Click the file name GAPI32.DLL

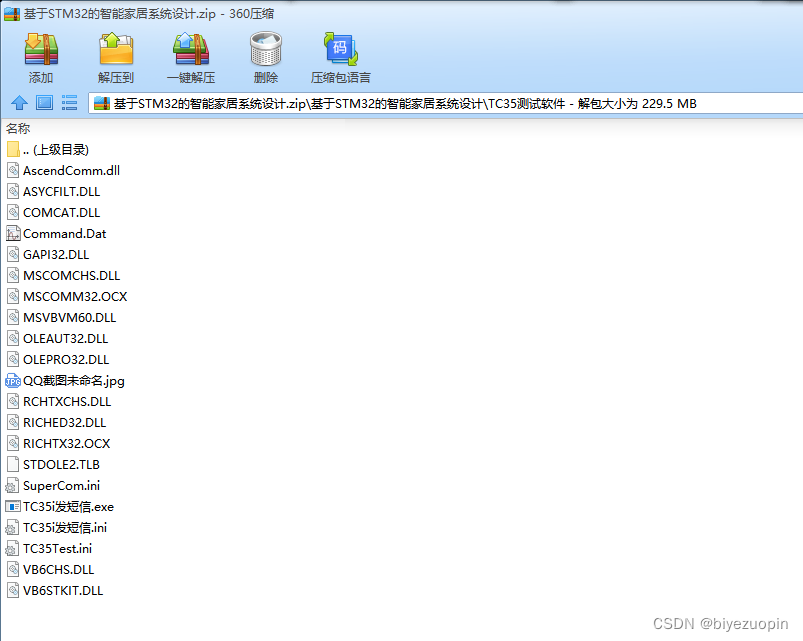coord(56,254)
